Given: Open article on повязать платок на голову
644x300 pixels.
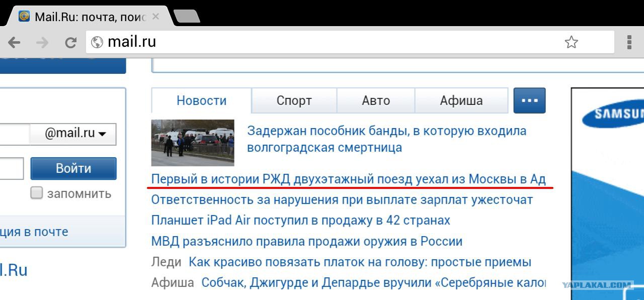Looking at the screenshot, I should click(x=360, y=262).
